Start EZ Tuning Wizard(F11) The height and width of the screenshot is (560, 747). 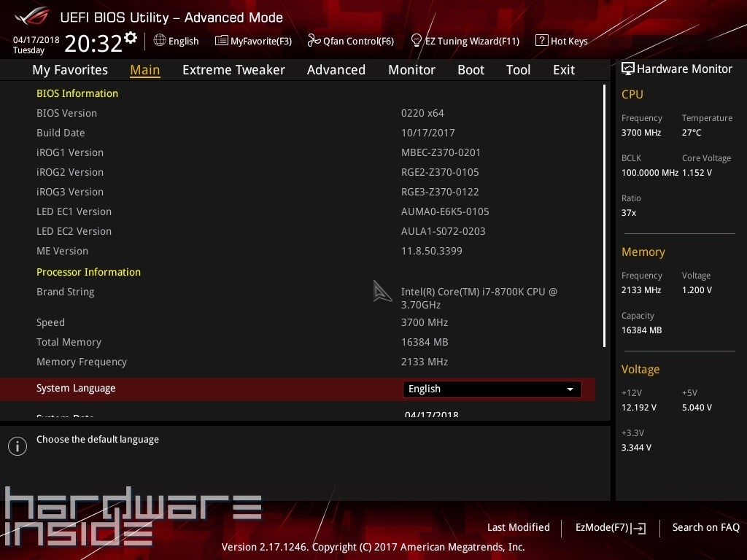click(465, 41)
